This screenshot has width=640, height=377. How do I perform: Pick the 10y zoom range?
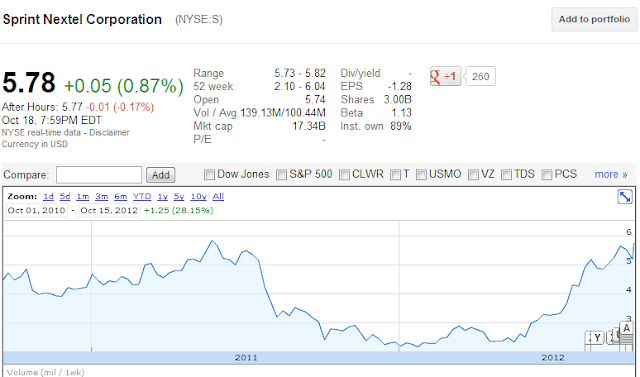click(198, 197)
